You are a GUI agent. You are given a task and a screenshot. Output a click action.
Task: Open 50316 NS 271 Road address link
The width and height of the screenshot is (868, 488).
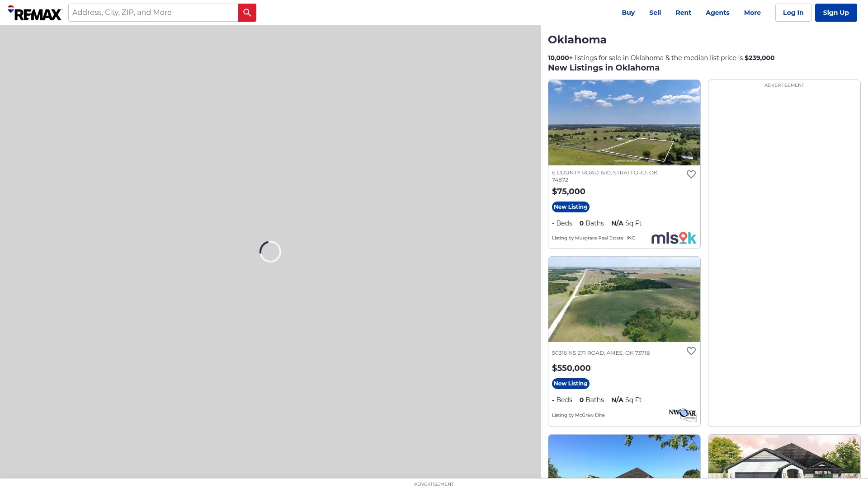click(601, 353)
